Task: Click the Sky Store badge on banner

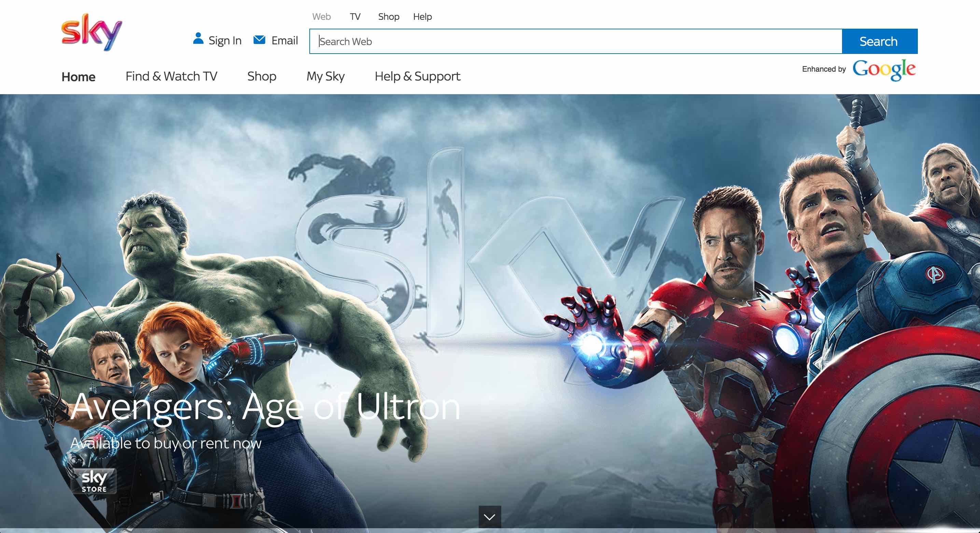Action: click(x=94, y=481)
